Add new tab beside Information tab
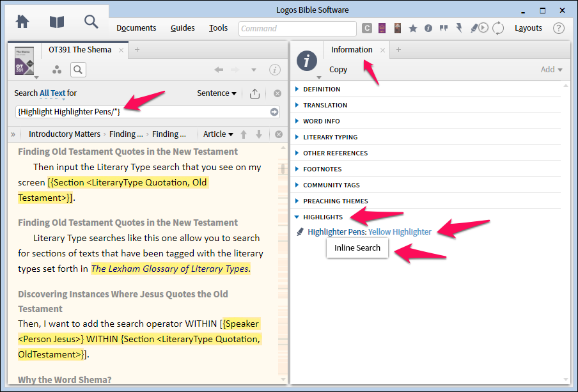The width and height of the screenshot is (578, 392). coord(398,50)
